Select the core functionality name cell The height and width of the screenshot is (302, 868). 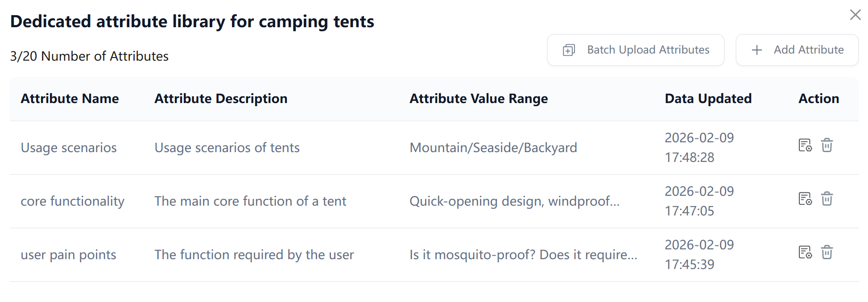pos(72,201)
